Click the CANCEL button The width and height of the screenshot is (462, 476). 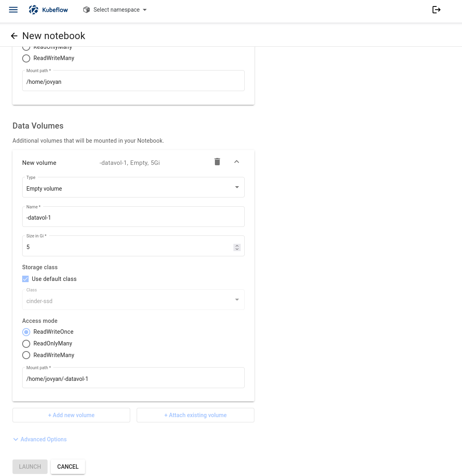[68, 467]
